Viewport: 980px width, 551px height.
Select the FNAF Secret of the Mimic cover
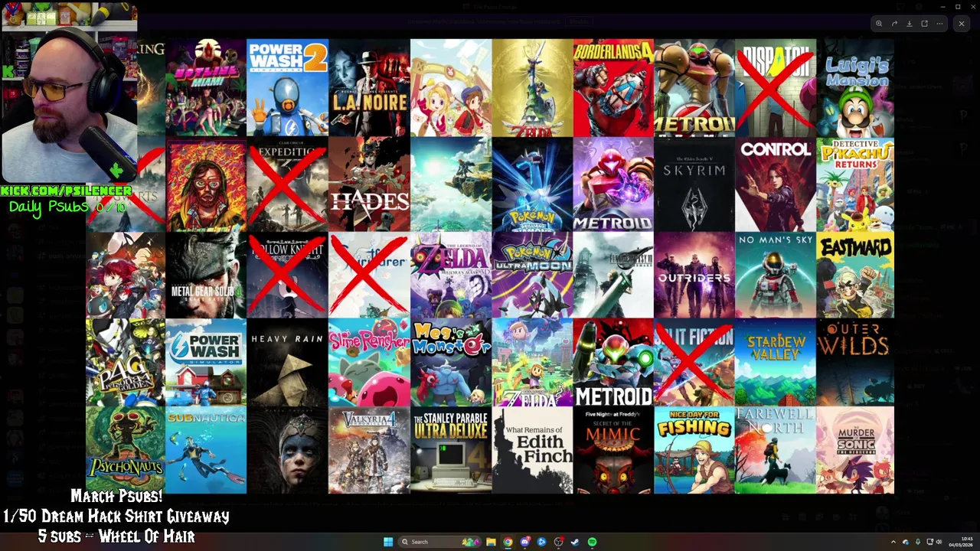pyautogui.click(x=613, y=450)
